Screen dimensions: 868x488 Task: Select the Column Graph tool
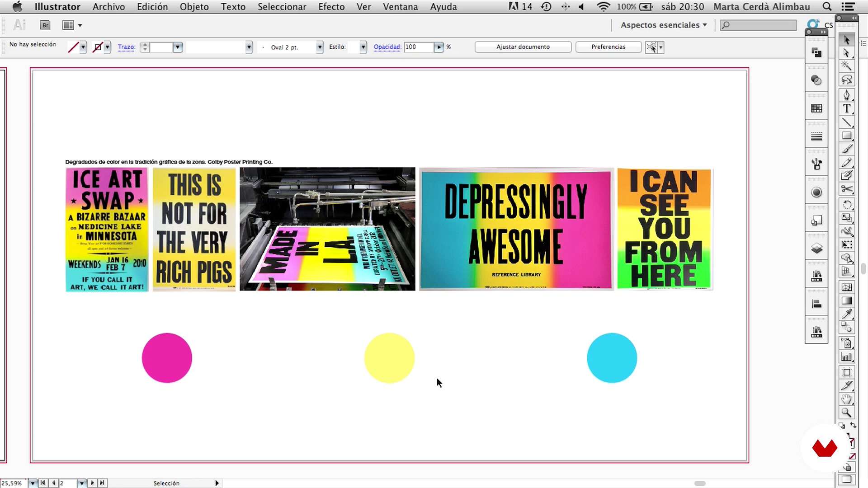tap(847, 357)
